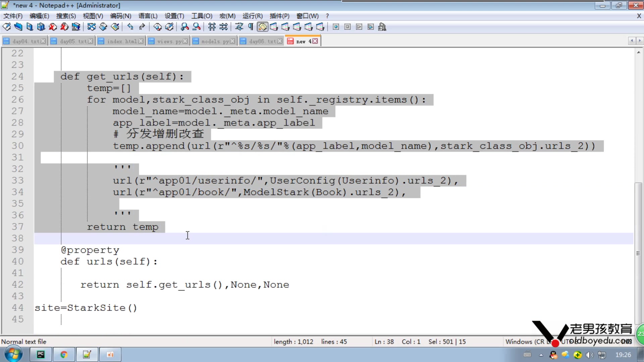Zoom out using the magnifier-minus icon
Image resolution: width=644 pixels, height=362 pixels.
pyautogui.click(x=196, y=27)
